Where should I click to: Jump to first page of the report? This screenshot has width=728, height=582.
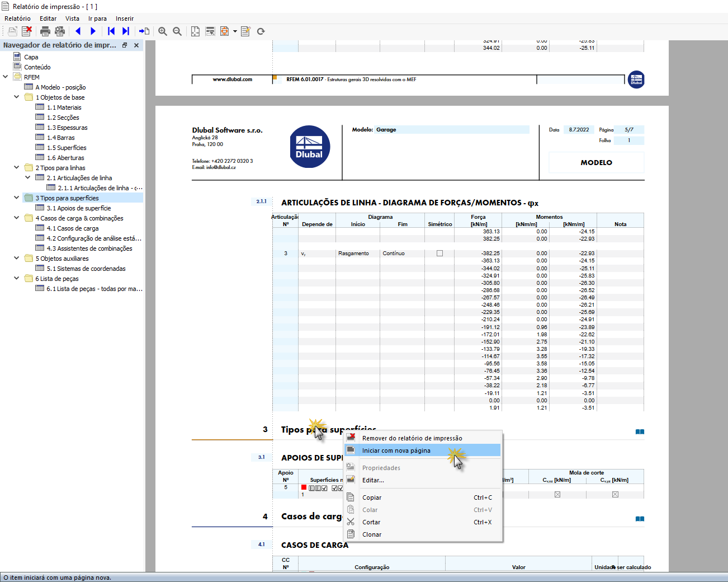111,31
